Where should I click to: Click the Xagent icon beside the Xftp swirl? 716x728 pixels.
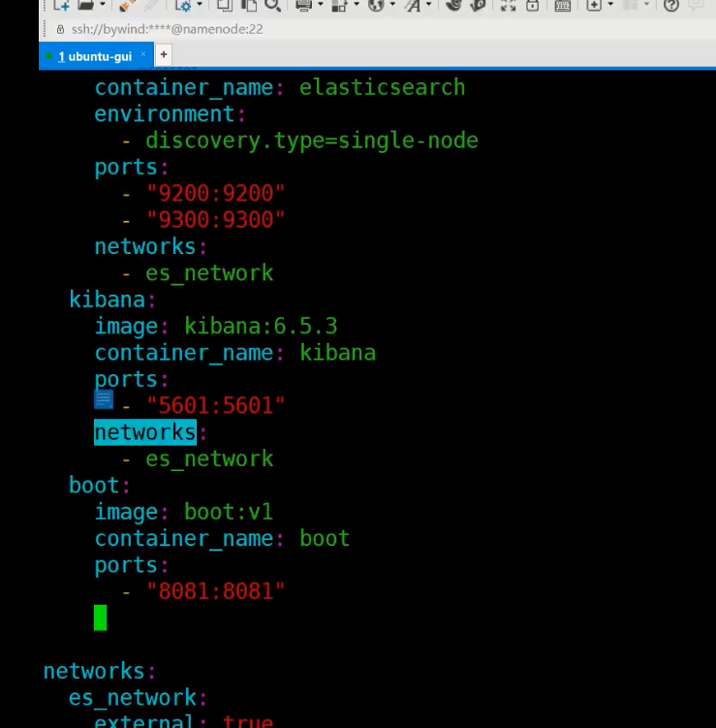tap(478, 5)
